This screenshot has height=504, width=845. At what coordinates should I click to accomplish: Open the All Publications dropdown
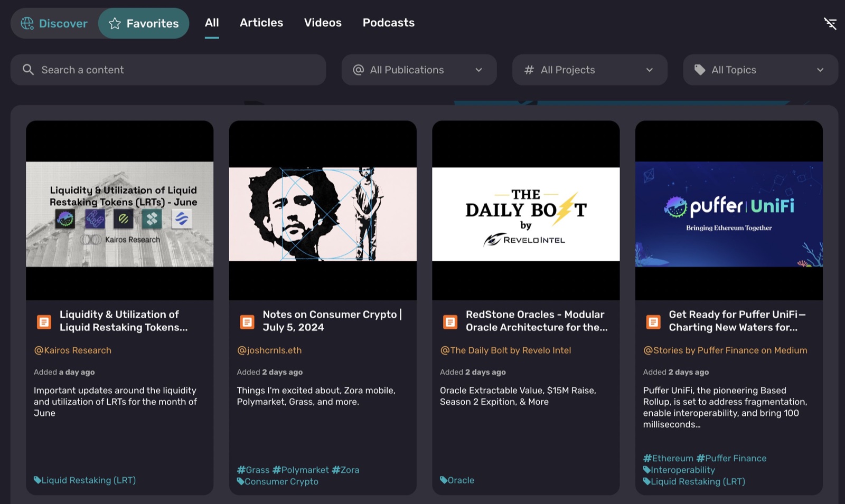click(419, 70)
